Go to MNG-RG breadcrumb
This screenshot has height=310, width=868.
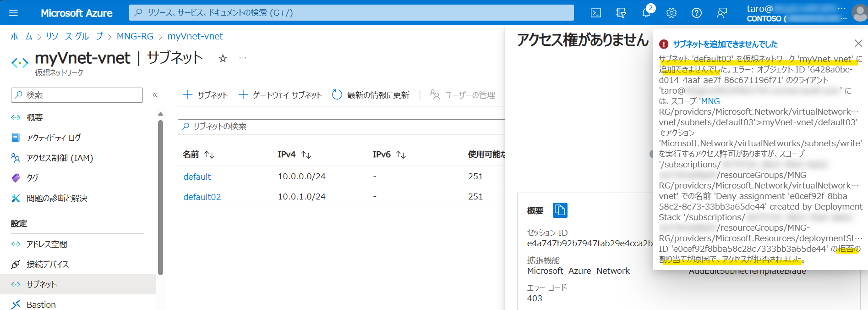[135, 36]
